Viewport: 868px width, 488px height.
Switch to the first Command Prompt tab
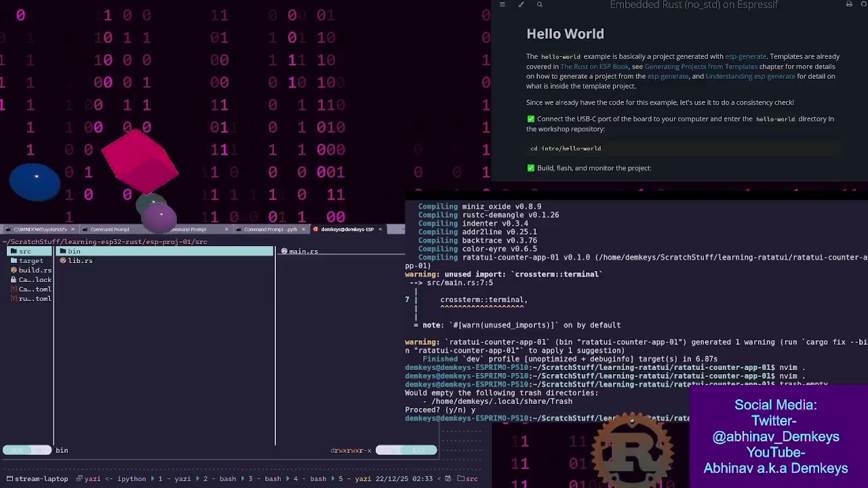pos(108,229)
